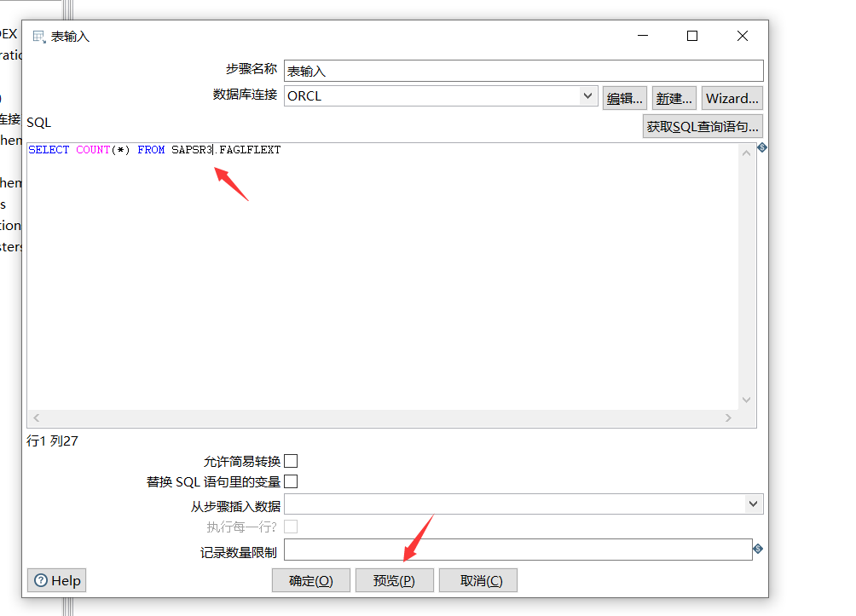Click the horizontal scroll right arrow

(728, 417)
